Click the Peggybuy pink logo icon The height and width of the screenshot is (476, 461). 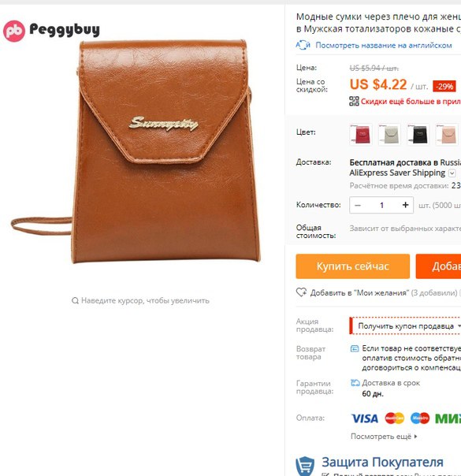(x=14, y=31)
